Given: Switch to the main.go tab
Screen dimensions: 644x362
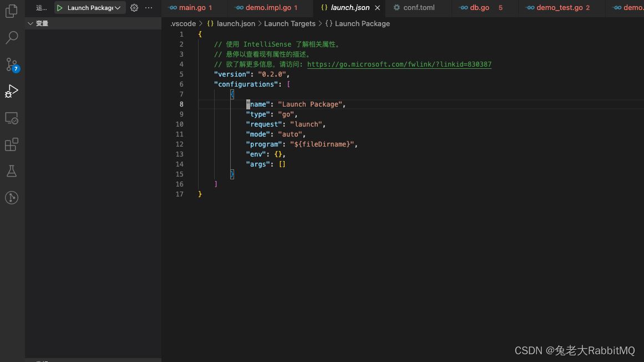Looking at the screenshot, I should pyautogui.click(x=191, y=8).
